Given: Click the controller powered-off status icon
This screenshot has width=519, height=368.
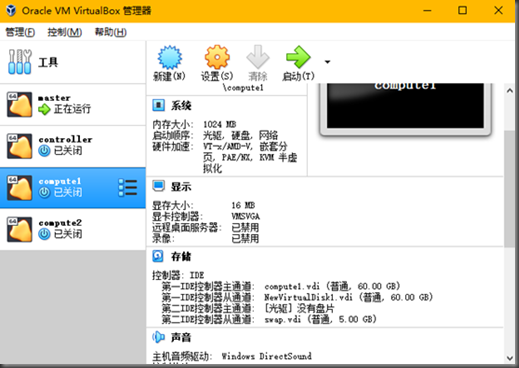Looking at the screenshot, I should [44, 151].
